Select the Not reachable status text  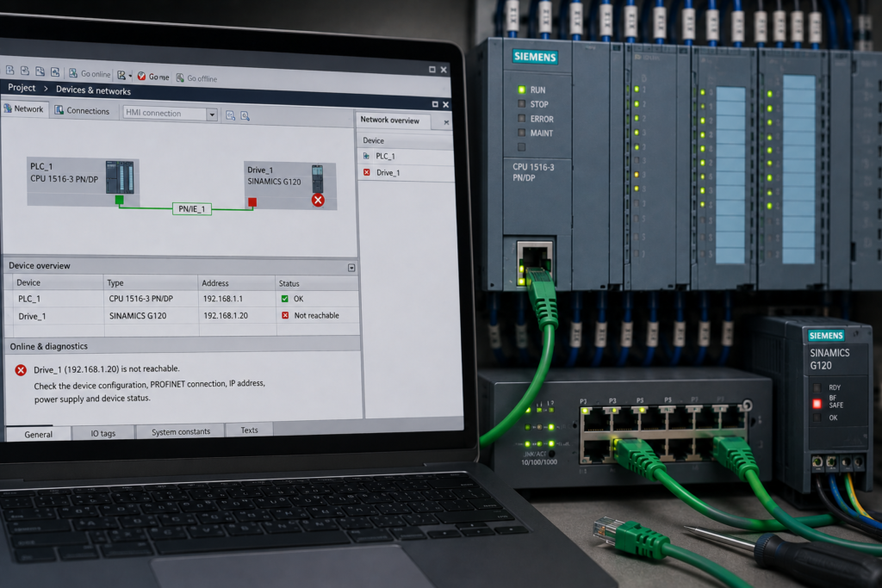pos(317,315)
